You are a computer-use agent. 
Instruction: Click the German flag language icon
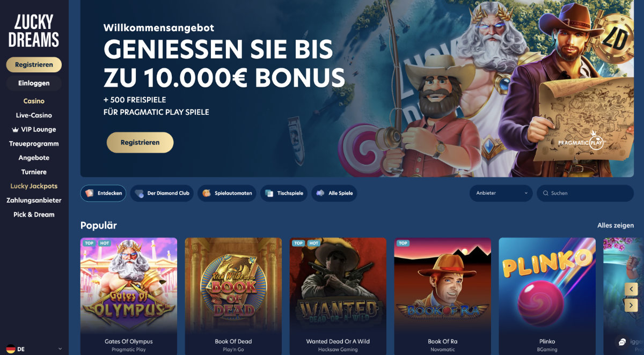(x=10, y=349)
